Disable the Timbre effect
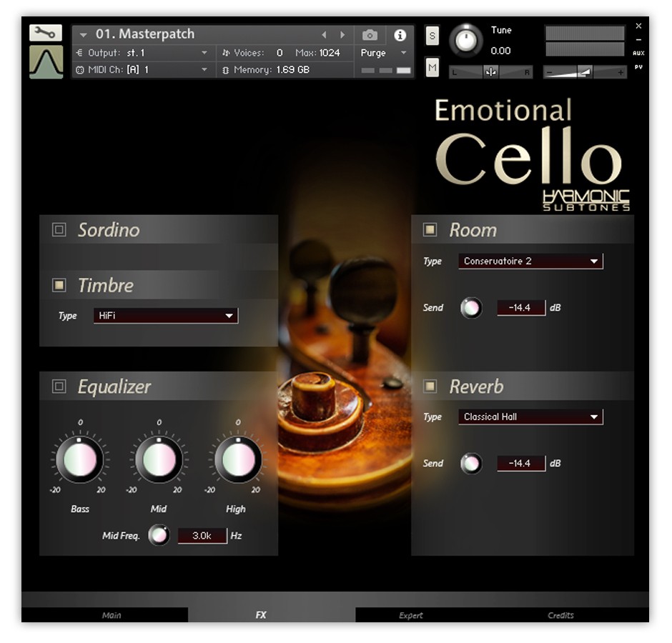 click(59, 285)
